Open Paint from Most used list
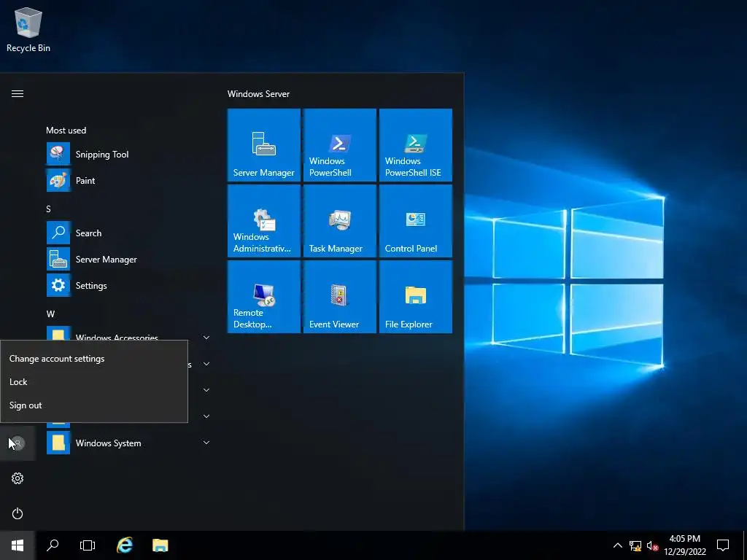 [128, 181]
